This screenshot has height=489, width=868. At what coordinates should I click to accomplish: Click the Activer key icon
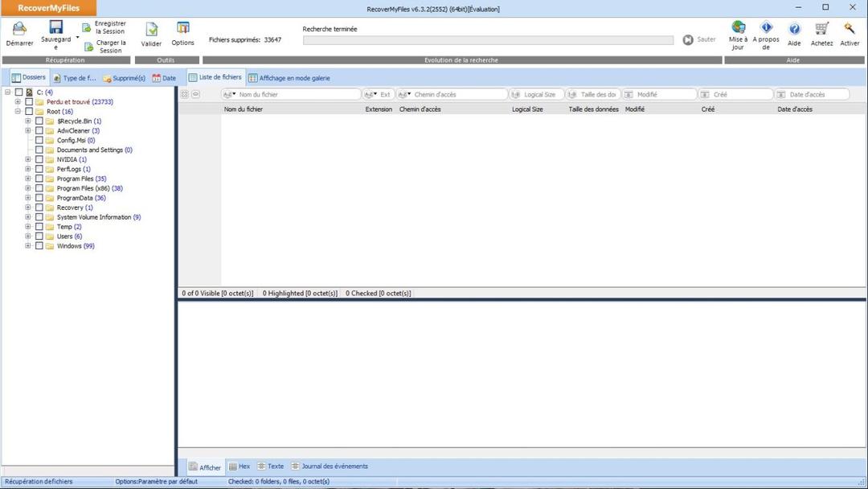pos(850,28)
